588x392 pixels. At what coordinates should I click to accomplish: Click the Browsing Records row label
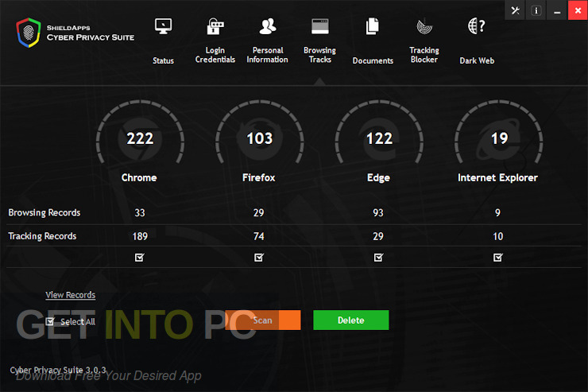[44, 212]
